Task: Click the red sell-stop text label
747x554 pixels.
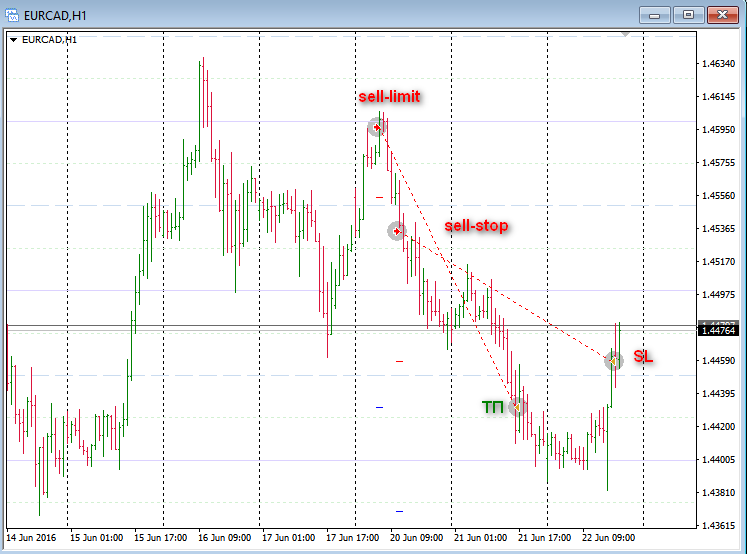Action: (476, 225)
